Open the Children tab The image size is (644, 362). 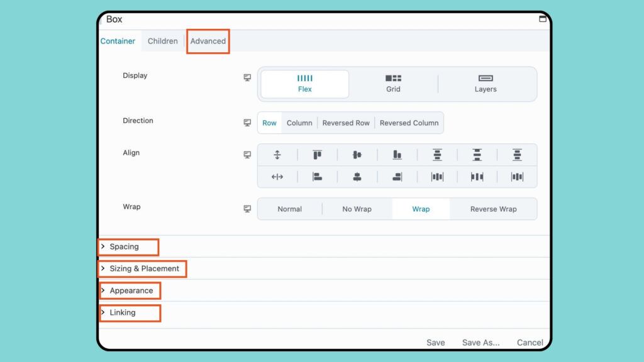[162, 41]
